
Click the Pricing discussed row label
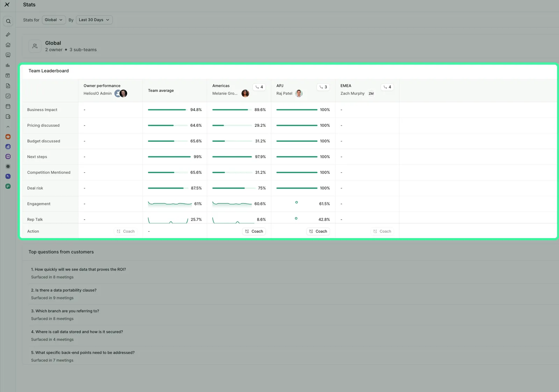[x=43, y=125]
